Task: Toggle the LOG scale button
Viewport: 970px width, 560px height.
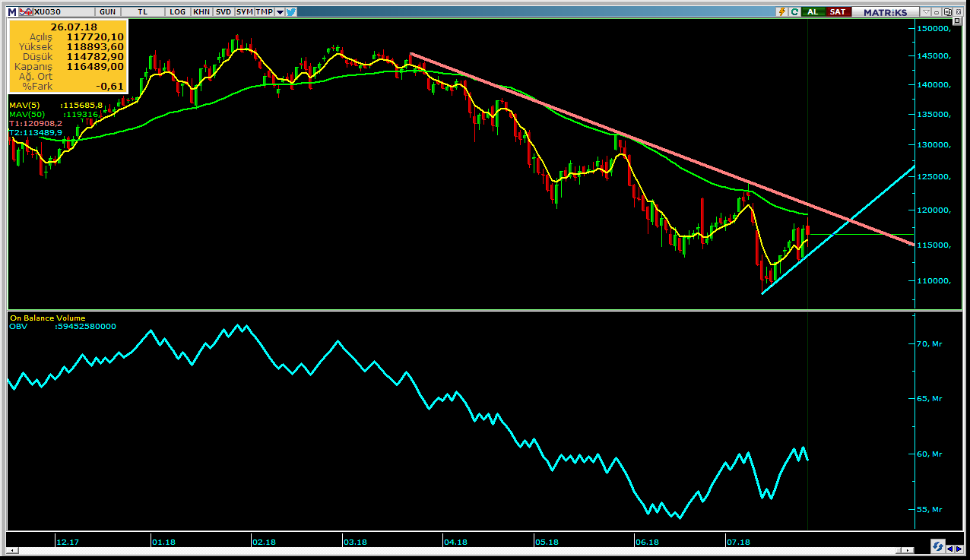Action: click(178, 11)
